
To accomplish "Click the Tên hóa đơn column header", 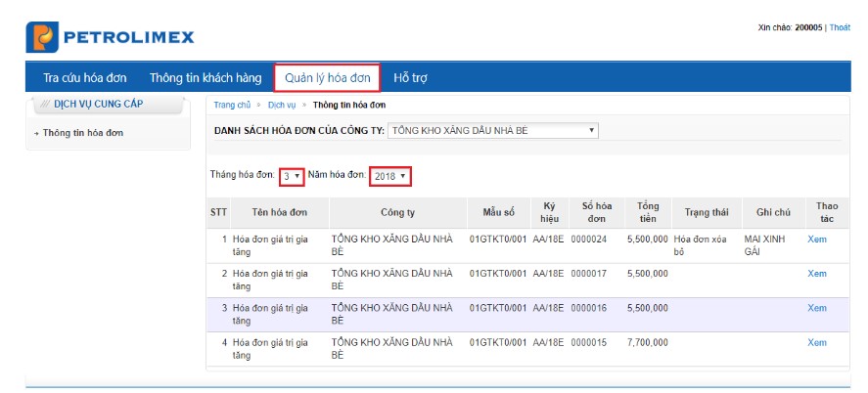I will click(x=280, y=212).
